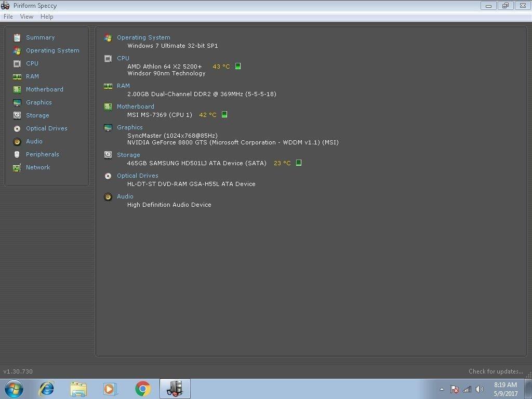Image resolution: width=532 pixels, height=399 pixels.
Task: Click the Storage heading link in main panel
Action: (128, 155)
